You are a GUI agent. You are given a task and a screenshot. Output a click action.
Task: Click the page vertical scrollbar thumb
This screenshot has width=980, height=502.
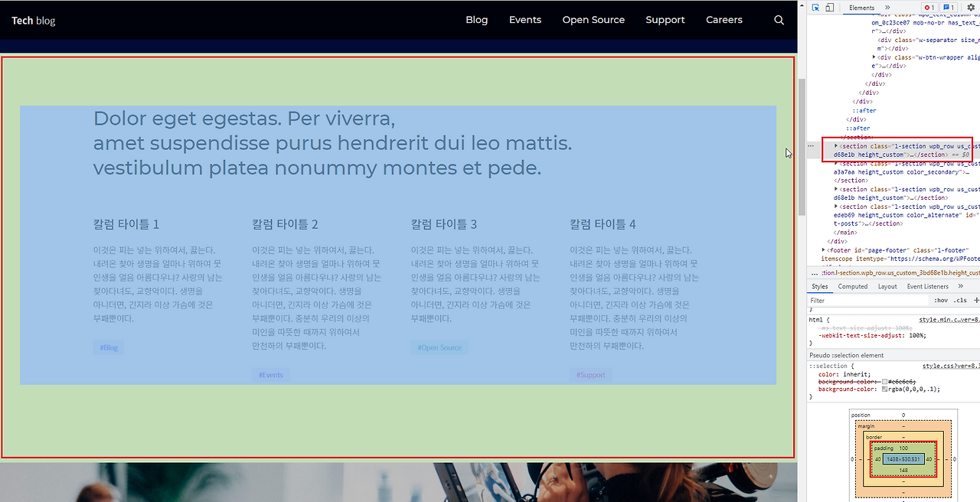(x=802, y=145)
